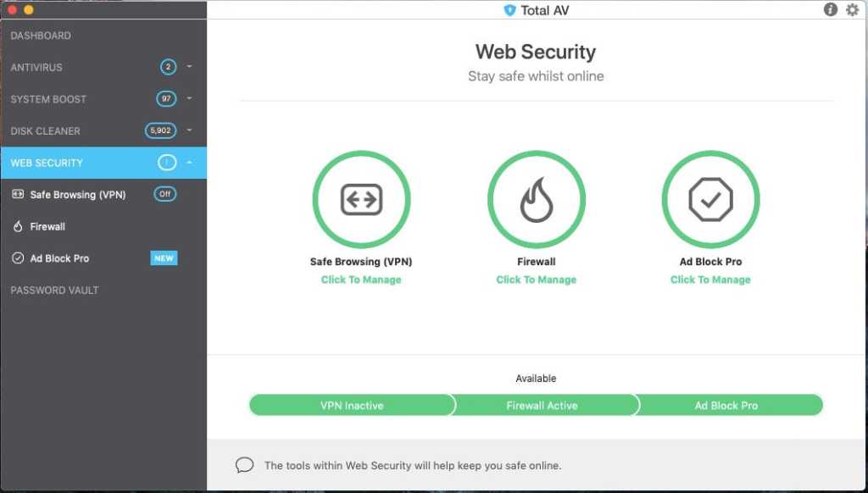Viewport: 868px width, 493px height.
Task: Click the Antivirus badge showing 2
Action: click(x=168, y=67)
